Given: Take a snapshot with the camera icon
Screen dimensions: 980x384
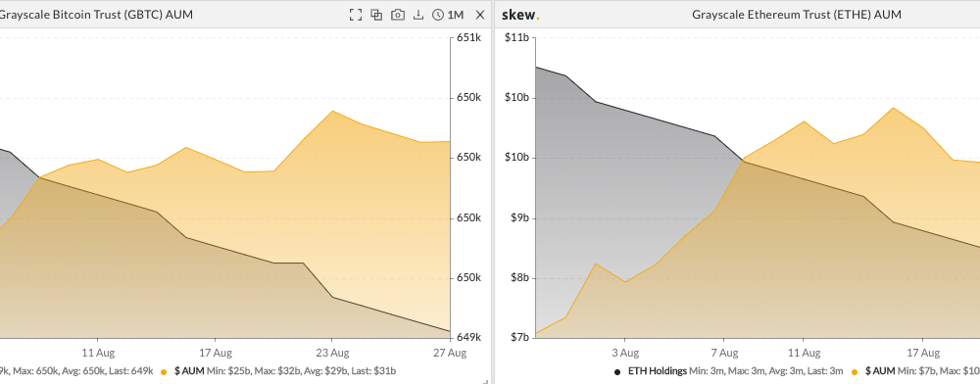Looking at the screenshot, I should (x=398, y=15).
